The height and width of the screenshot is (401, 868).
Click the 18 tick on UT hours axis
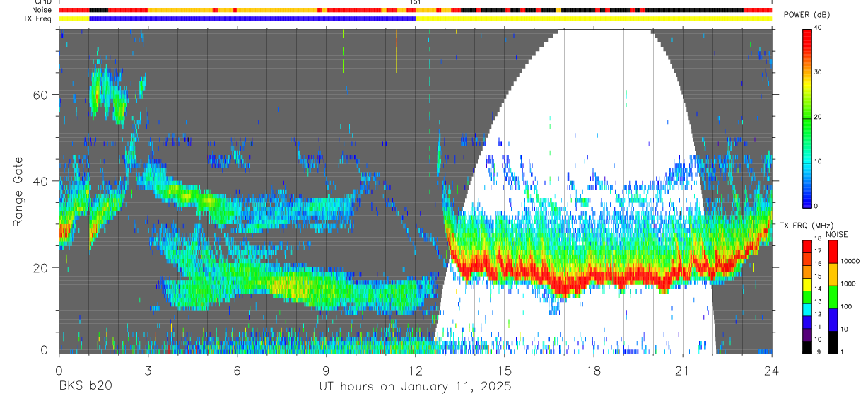[x=594, y=371]
